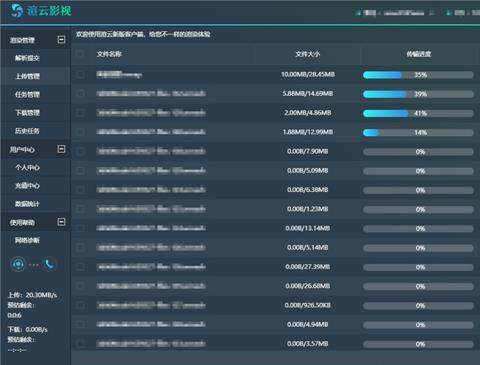Click the file name in 10.00MB/28.45MB row

click(119, 74)
